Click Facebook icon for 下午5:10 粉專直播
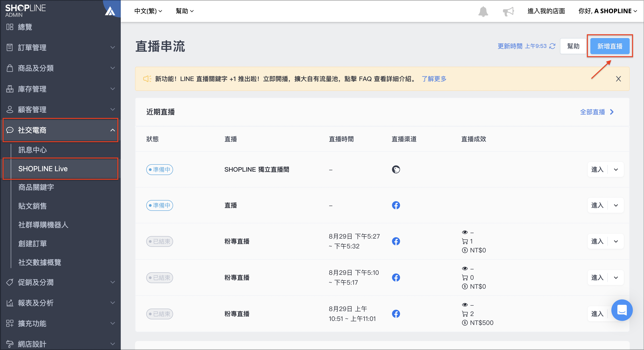This screenshot has width=644, height=350. pos(396,277)
